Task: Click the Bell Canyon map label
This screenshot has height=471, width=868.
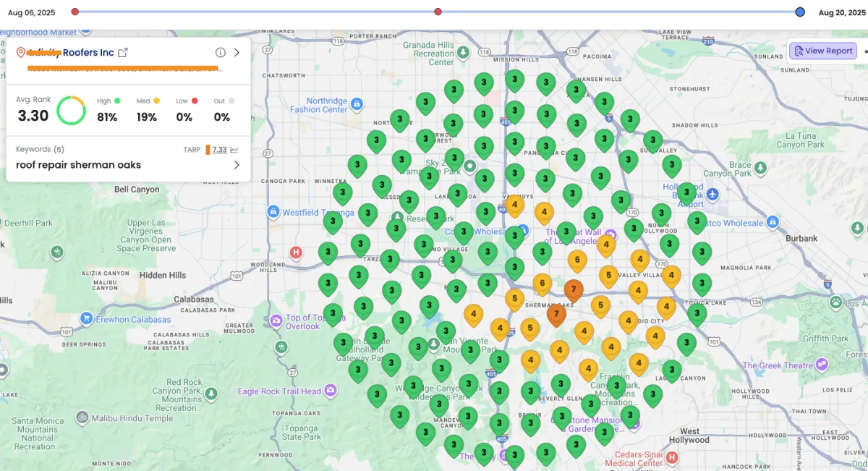Action: coord(137,189)
